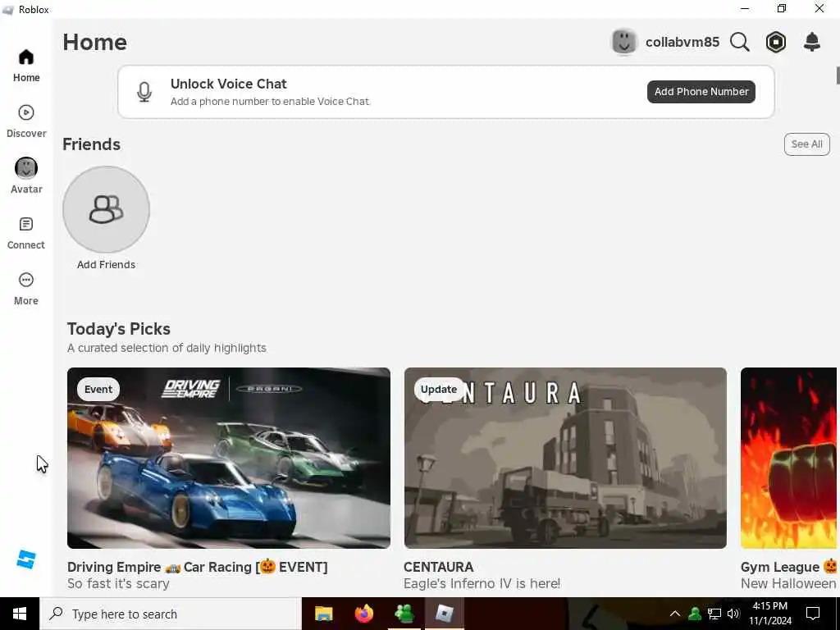
Task: Click the page vertical scrollbar thumb
Action: coord(838,75)
